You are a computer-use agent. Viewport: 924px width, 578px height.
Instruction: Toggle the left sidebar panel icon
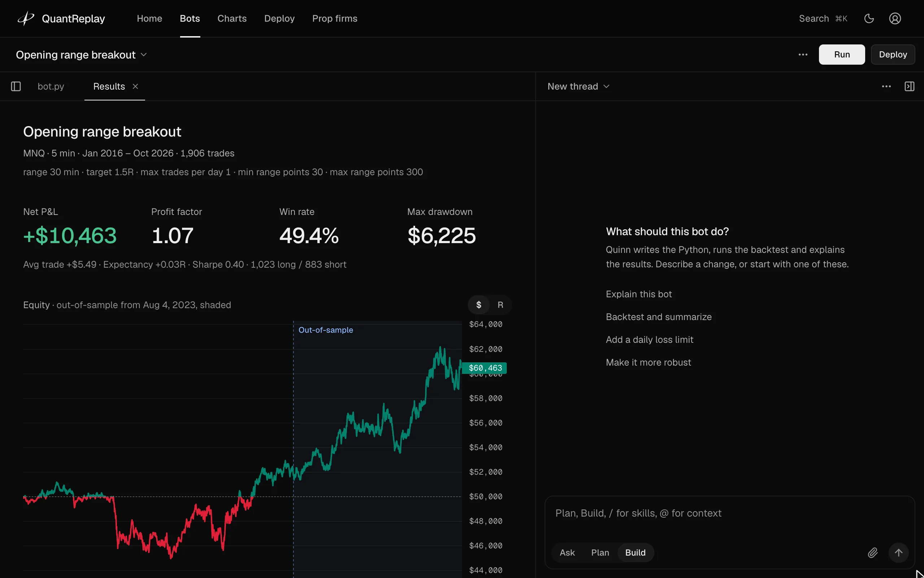pyautogui.click(x=16, y=86)
